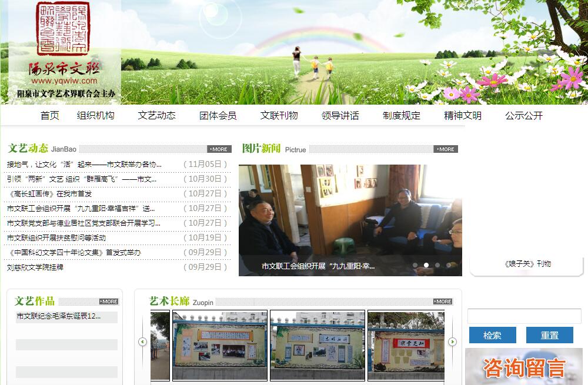This screenshot has width=588, height=385.
Task: Select the third slideshow indicator dot
Action: 437,265
